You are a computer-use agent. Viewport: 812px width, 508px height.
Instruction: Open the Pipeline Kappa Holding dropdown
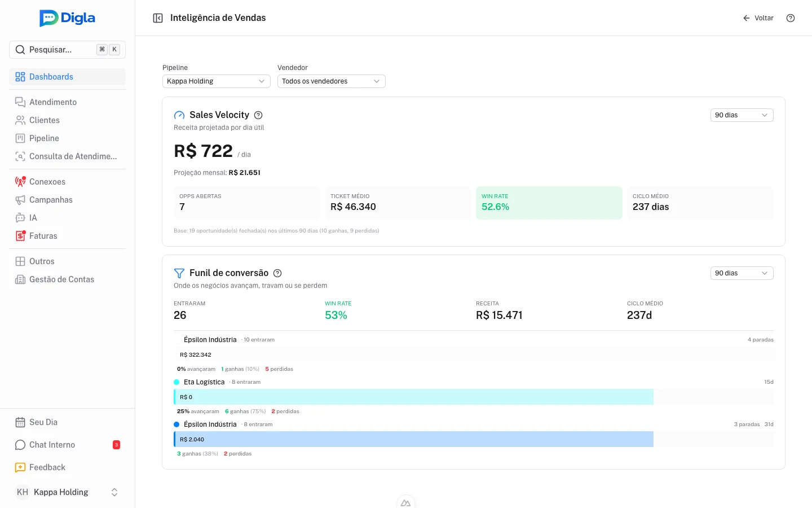217,81
